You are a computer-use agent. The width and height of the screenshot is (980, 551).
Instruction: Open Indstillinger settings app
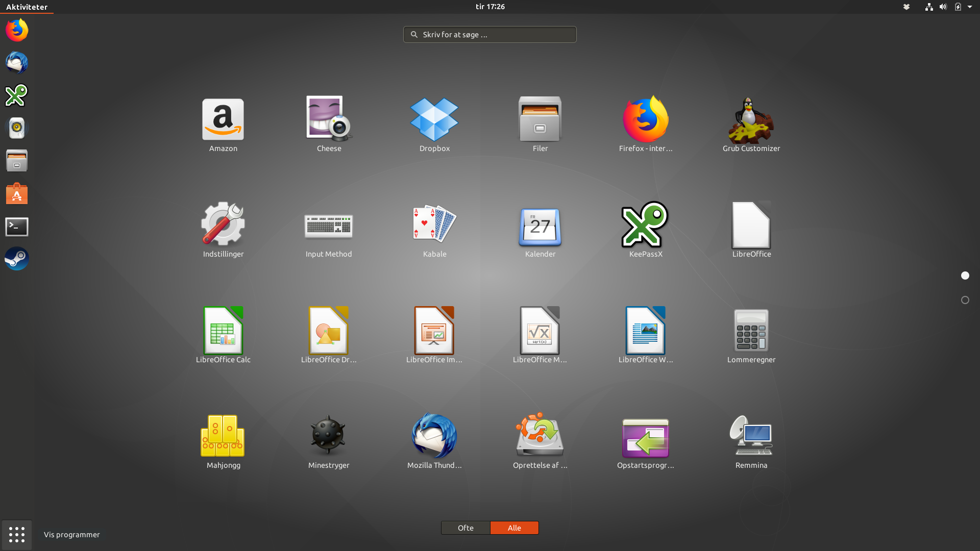pos(223,230)
